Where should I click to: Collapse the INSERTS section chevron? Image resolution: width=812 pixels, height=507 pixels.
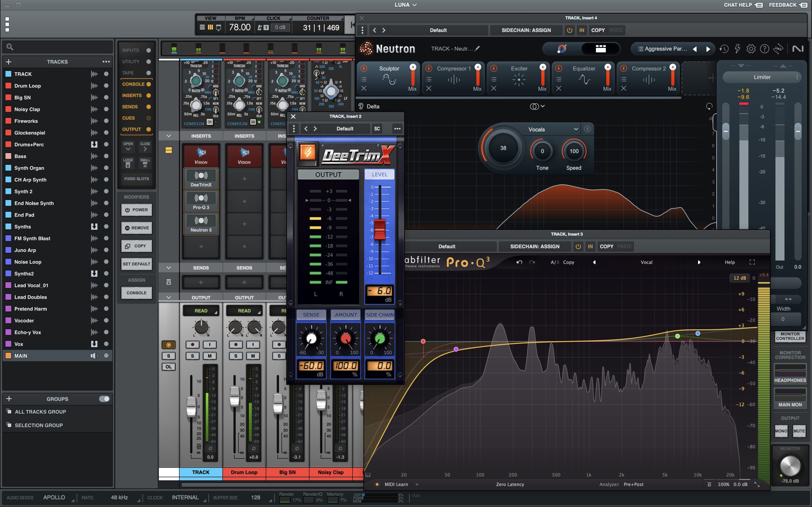[x=168, y=136]
